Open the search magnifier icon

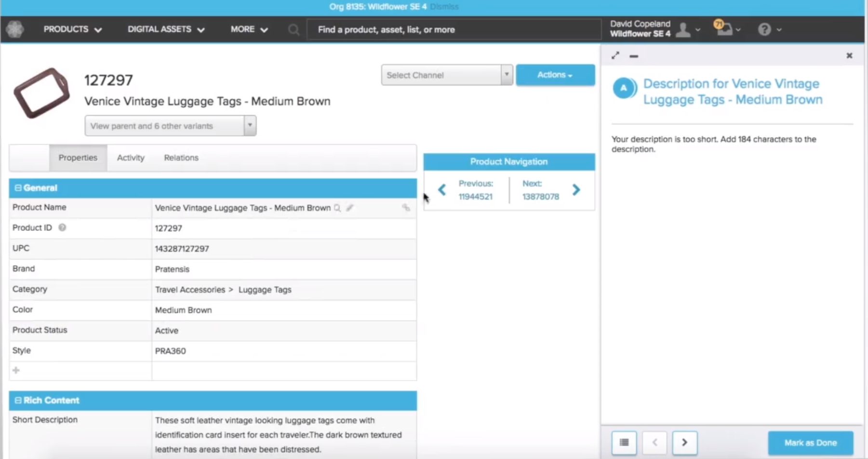point(294,29)
